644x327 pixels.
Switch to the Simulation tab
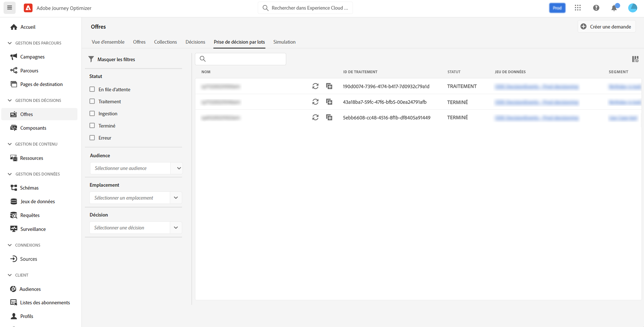click(284, 42)
